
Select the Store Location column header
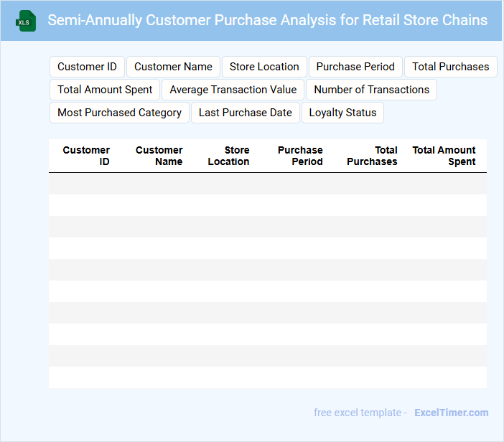[229, 156]
